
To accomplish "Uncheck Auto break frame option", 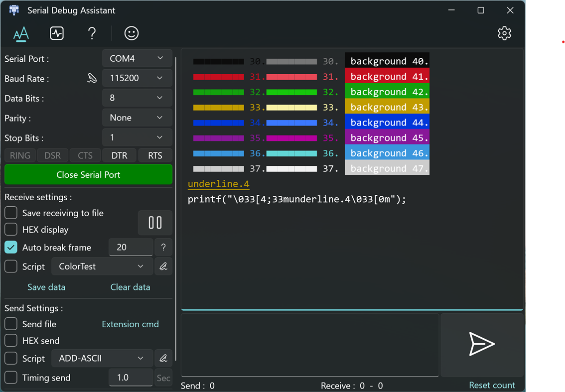I will tap(11, 248).
